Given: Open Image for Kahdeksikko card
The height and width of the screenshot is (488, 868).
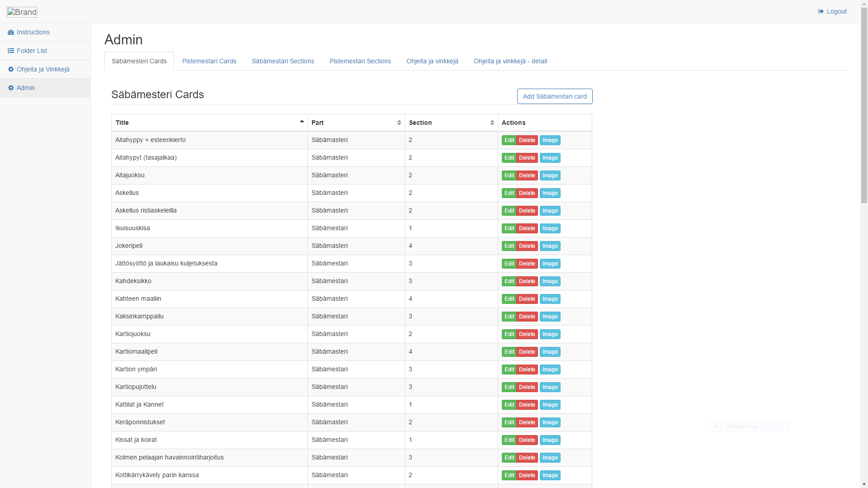Looking at the screenshot, I should click(550, 281).
